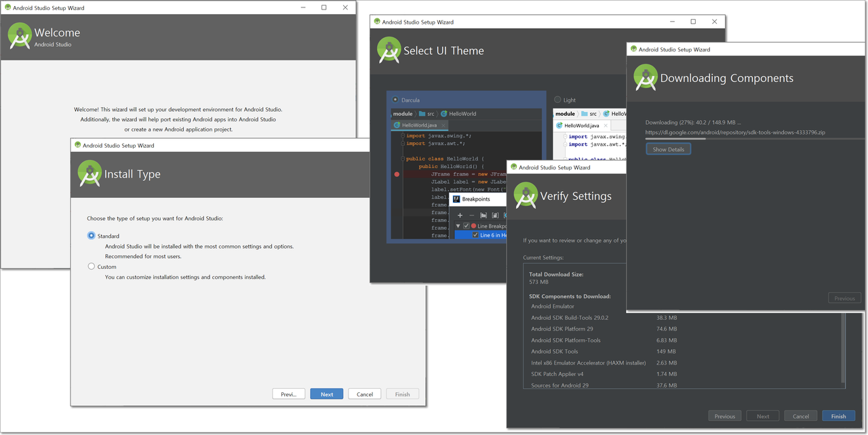Screen dimensions: 868x435
Task: Collapse the Line Breakpoints tree node
Action: coord(458,226)
